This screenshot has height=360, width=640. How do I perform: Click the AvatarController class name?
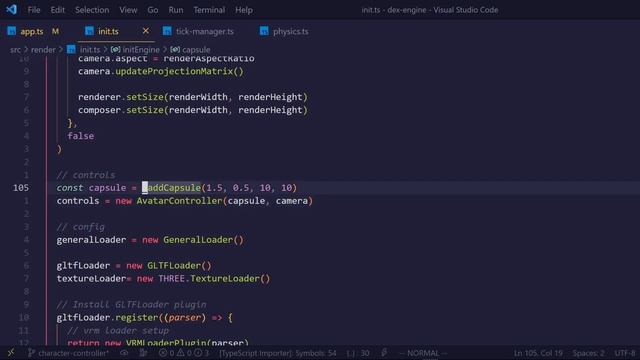pos(179,201)
